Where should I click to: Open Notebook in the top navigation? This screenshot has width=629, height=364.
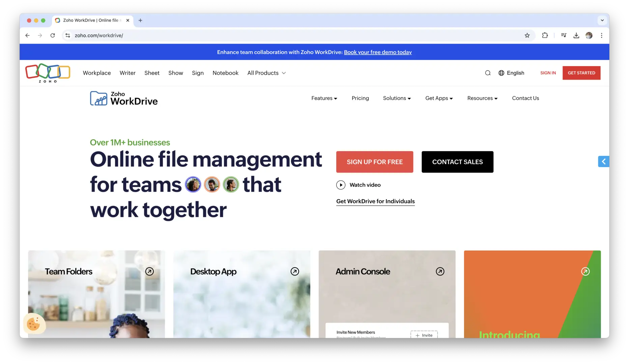click(225, 73)
